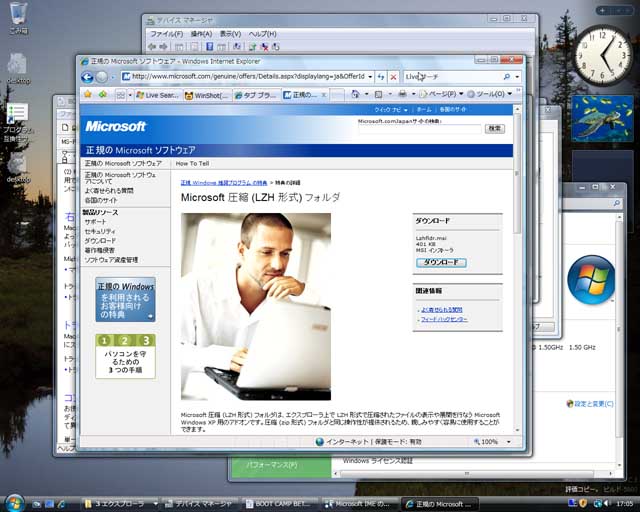Refresh the page with the reload icon
Screen dimensions: 640x512
coord(381,77)
